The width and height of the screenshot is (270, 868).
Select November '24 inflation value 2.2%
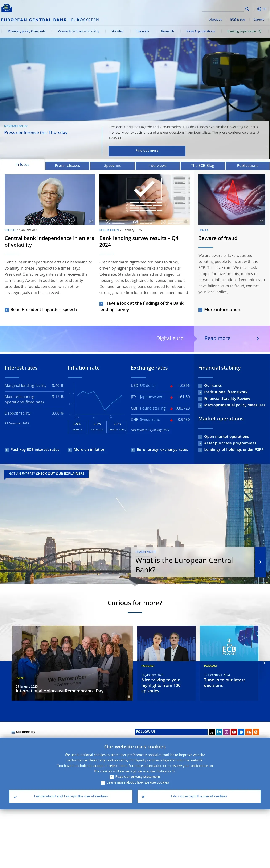click(x=97, y=427)
